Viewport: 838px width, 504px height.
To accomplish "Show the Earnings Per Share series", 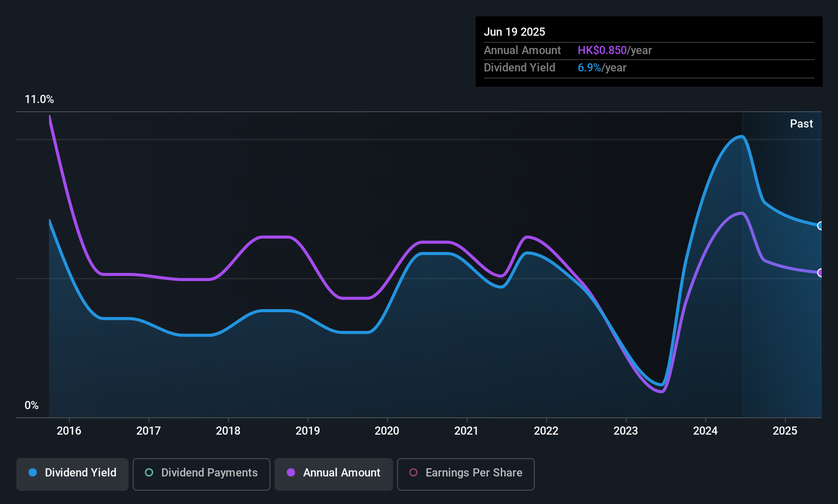I will (x=466, y=474).
